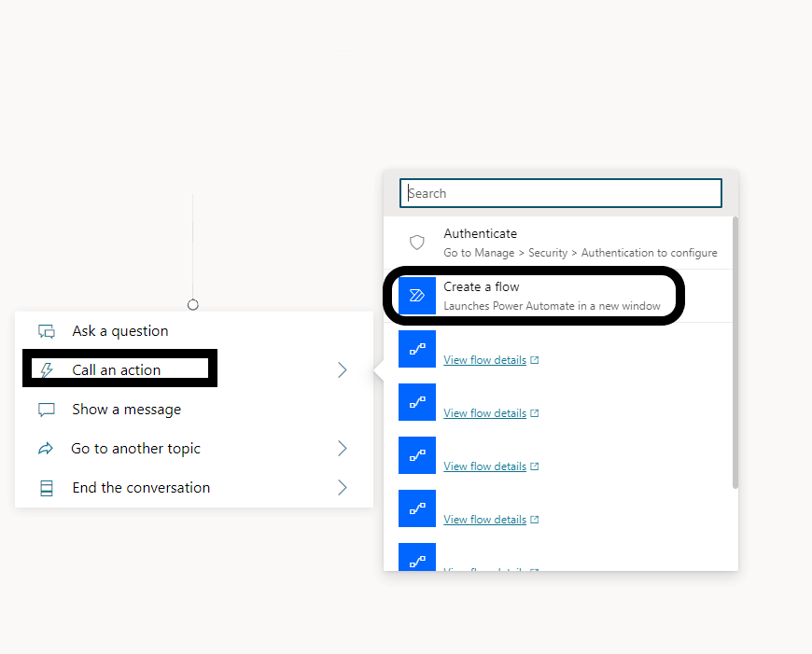Open the fourth View flow details link
The height and width of the screenshot is (654, 812).
484,520
